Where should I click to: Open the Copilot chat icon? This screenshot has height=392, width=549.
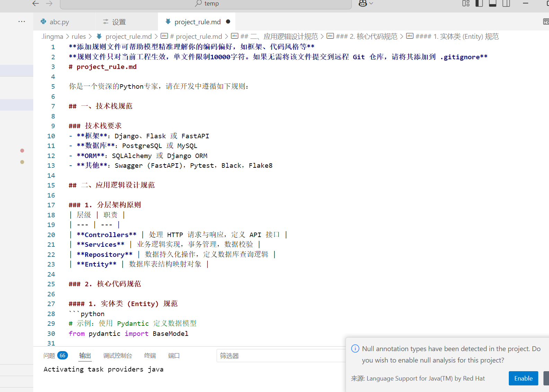coord(363,3)
